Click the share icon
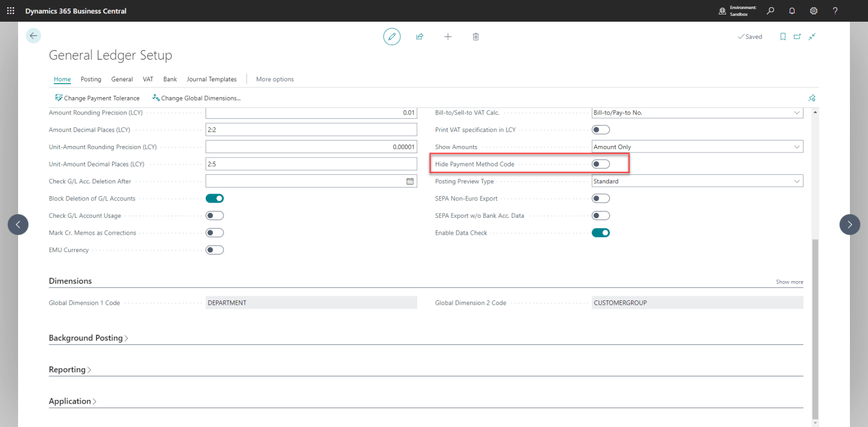 (420, 37)
